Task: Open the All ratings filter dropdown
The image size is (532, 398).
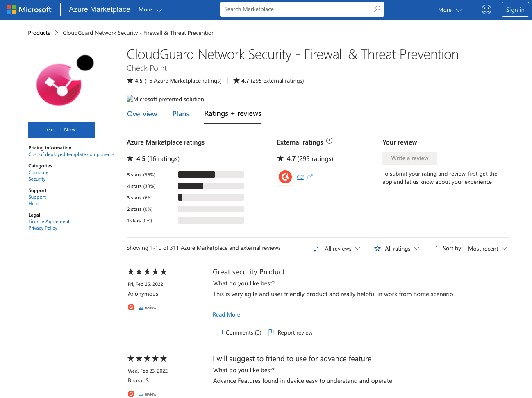Action: click(397, 249)
